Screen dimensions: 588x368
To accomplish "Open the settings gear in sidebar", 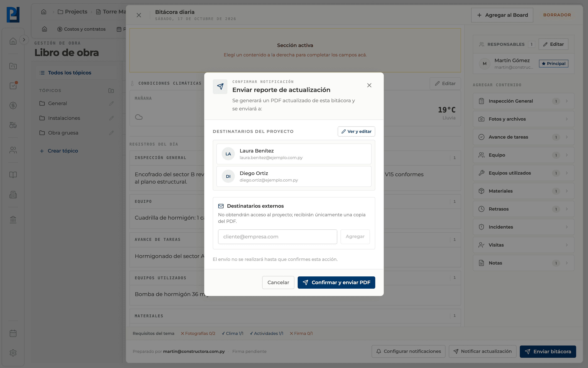I will pos(13,353).
